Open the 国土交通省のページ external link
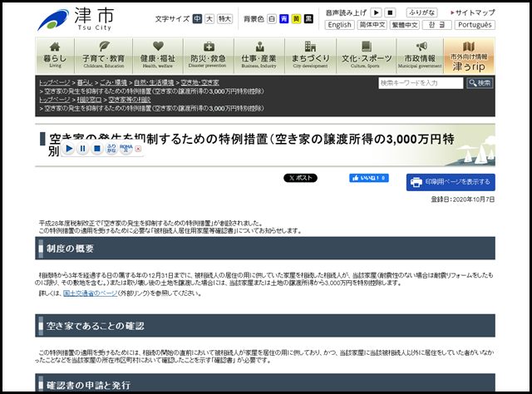 [x=91, y=293]
